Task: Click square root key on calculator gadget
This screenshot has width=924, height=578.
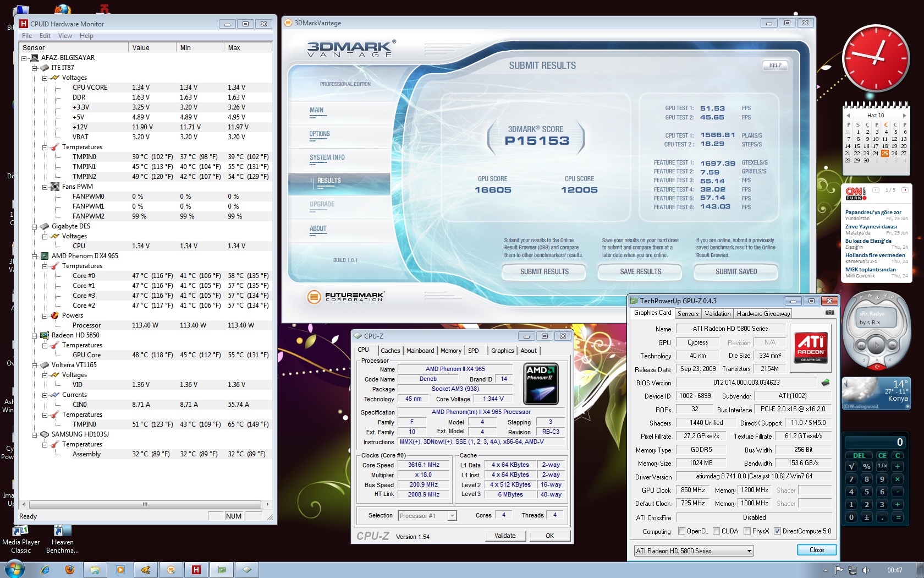Action: [851, 466]
